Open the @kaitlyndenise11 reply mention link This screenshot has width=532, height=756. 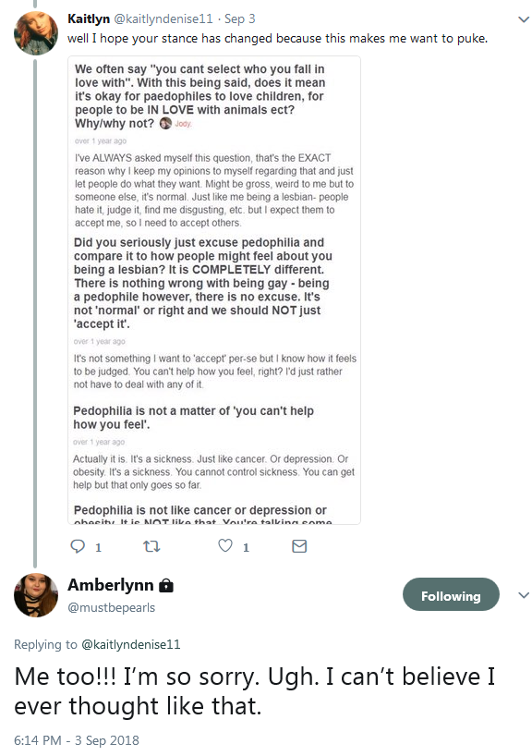(130, 644)
